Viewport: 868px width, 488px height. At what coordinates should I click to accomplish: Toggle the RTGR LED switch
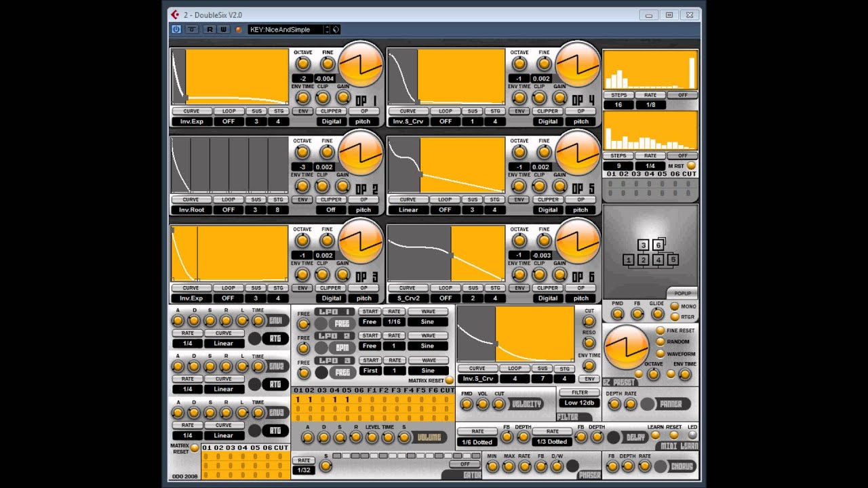pyautogui.click(x=674, y=317)
